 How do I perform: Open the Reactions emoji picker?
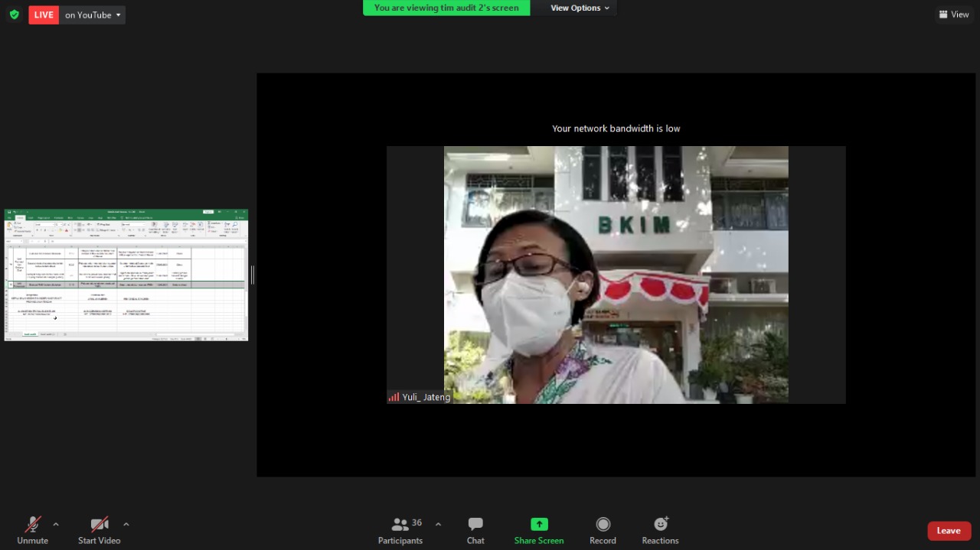click(660, 529)
